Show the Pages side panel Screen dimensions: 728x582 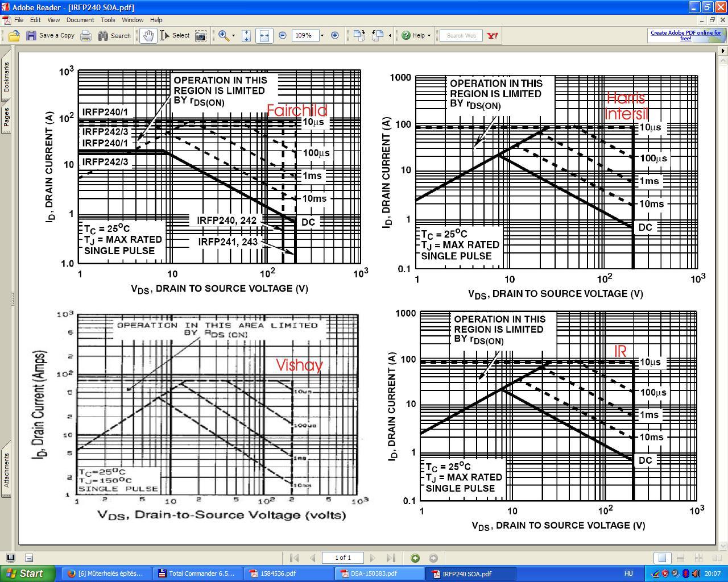pos(6,117)
